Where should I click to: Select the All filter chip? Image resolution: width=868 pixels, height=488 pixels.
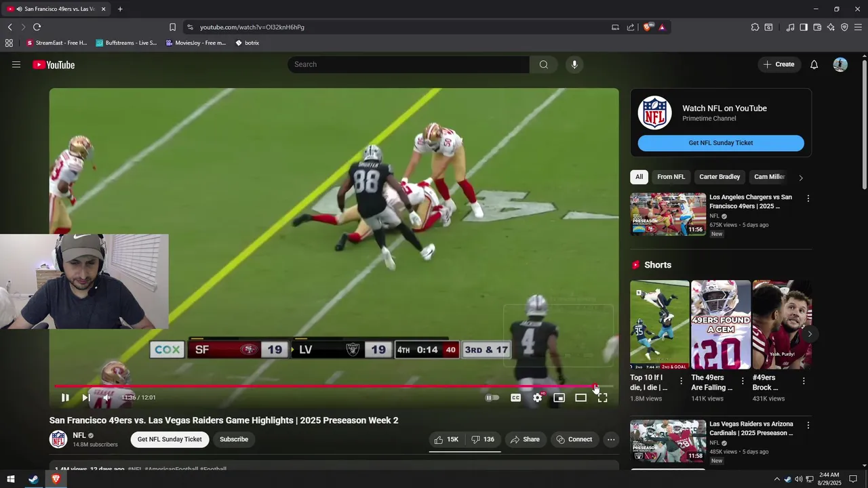[x=639, y=177]
